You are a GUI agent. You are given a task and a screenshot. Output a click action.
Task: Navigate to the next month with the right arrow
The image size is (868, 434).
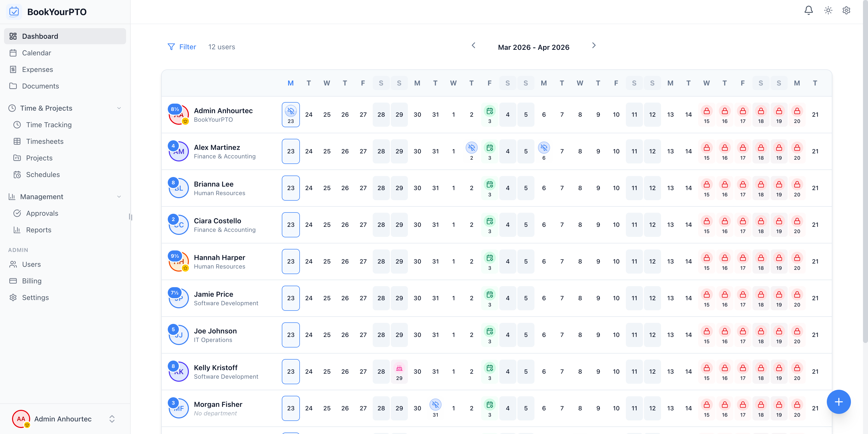tap(594, 45)
